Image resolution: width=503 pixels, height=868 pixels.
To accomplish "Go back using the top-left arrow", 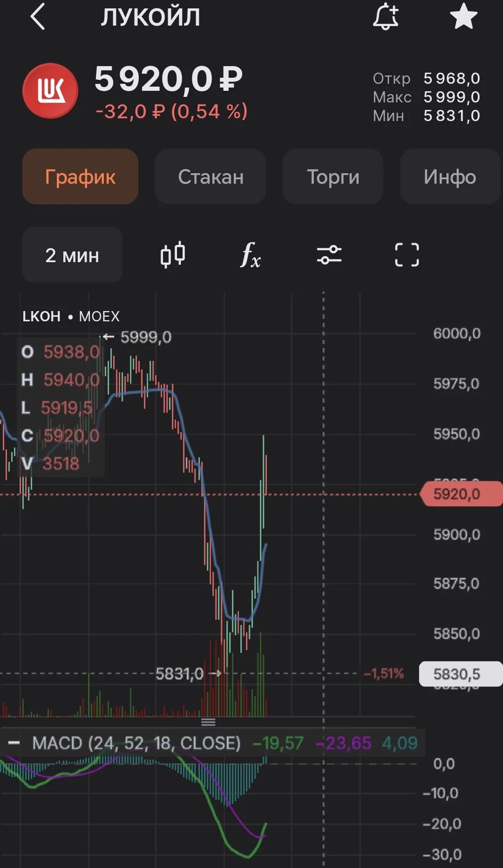I will point(38,17).
